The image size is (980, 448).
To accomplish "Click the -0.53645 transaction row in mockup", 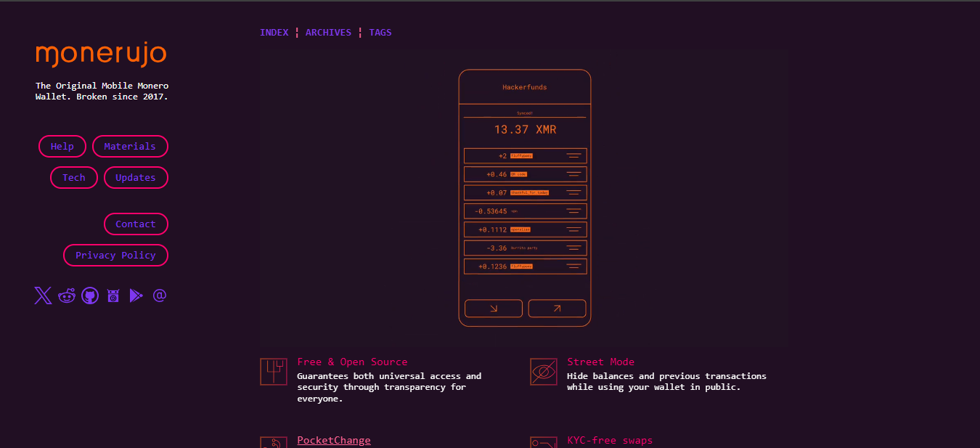I will point(525,211).
